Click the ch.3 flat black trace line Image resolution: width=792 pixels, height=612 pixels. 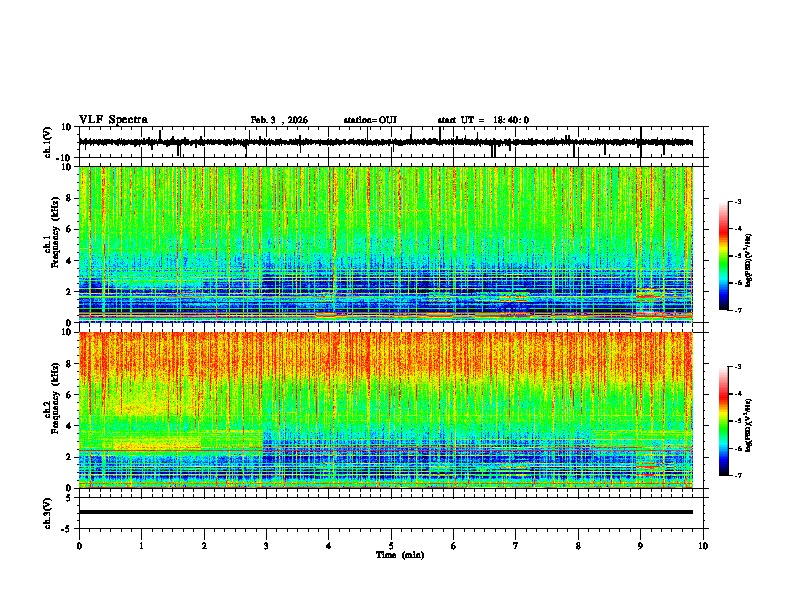(386, 512)
